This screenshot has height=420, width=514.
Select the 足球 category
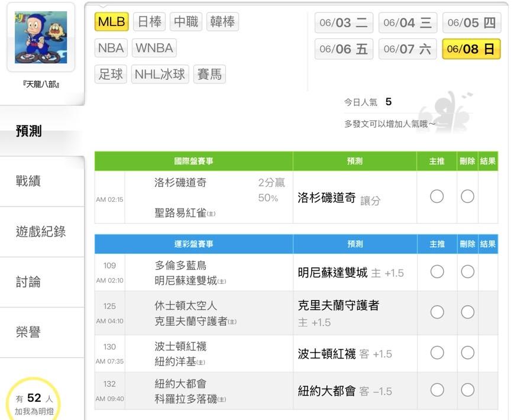coord(111,74)
